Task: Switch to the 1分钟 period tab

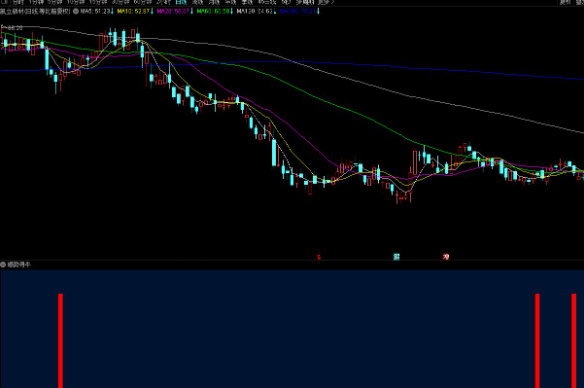Action: pos(36,2)
